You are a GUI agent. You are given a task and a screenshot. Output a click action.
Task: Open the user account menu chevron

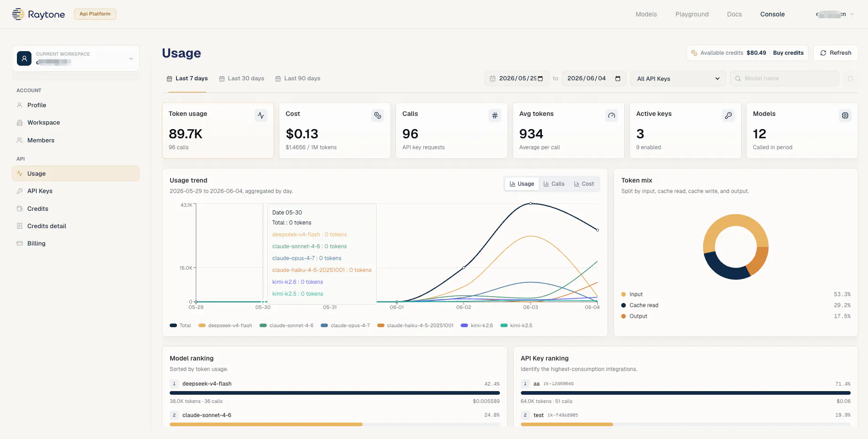[x=852, y=14]
